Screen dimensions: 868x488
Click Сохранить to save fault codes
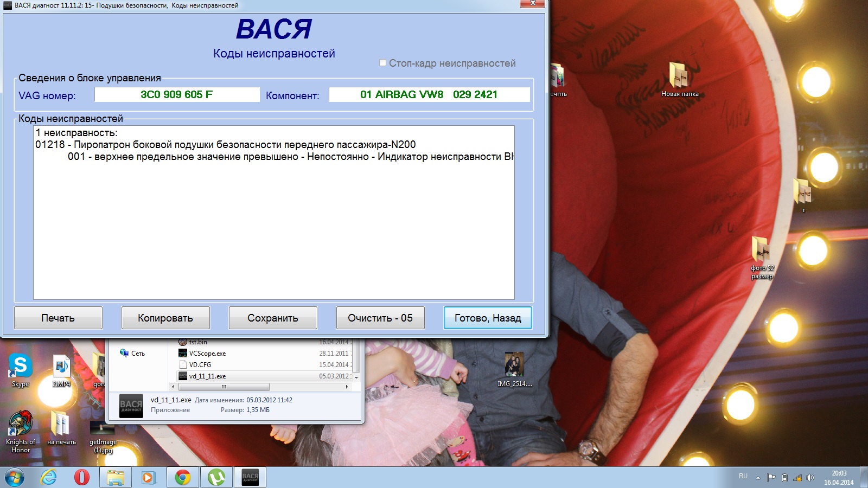pos(273,318)
